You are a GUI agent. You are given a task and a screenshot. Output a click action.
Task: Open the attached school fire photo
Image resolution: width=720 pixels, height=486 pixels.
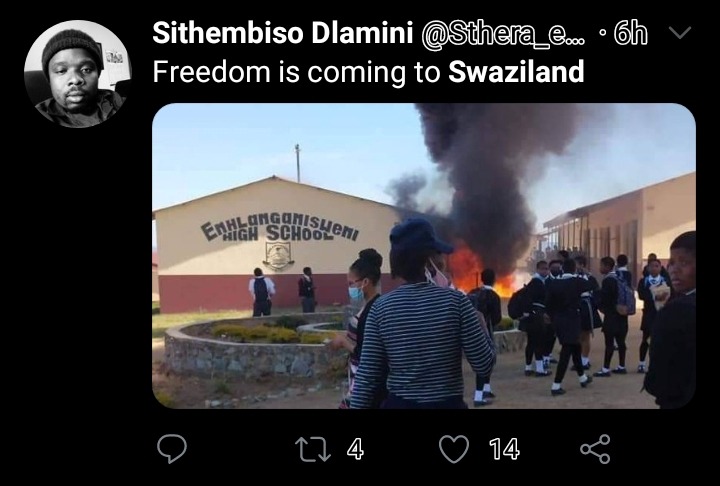coord(424,256)
